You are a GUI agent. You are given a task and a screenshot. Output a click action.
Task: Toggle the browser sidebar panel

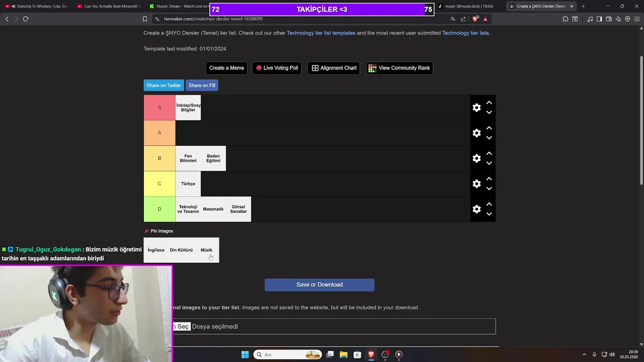(x=599, y=19)
